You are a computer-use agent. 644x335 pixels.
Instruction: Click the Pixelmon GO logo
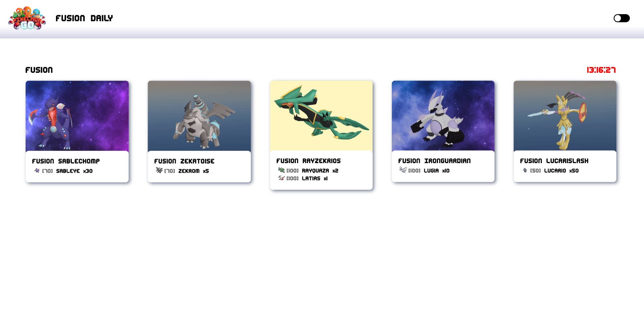[27, 18]
